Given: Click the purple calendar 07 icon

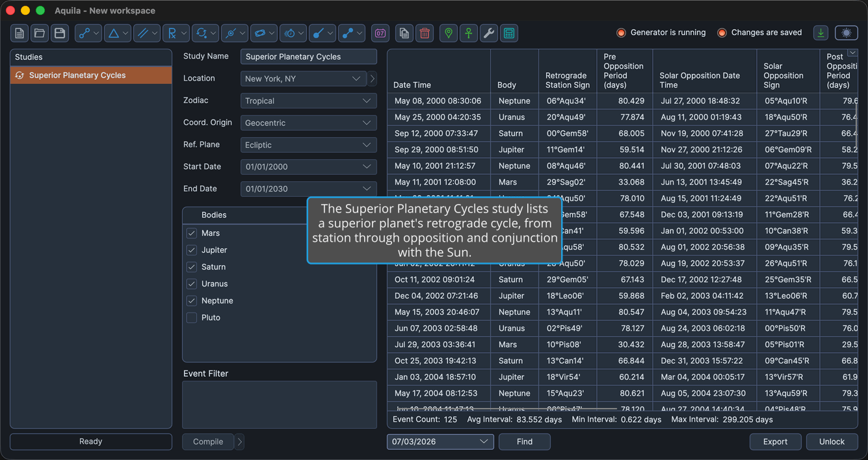Looking at the screenshot, I should pos(380,33).
